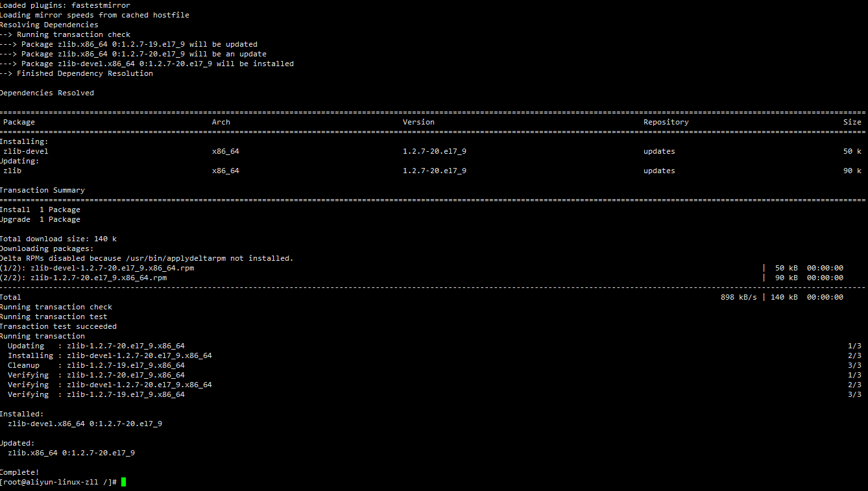The image size is (868, 491).
Task: Click the '898 kB/s' transfer speed
Action: pos(739,297)
